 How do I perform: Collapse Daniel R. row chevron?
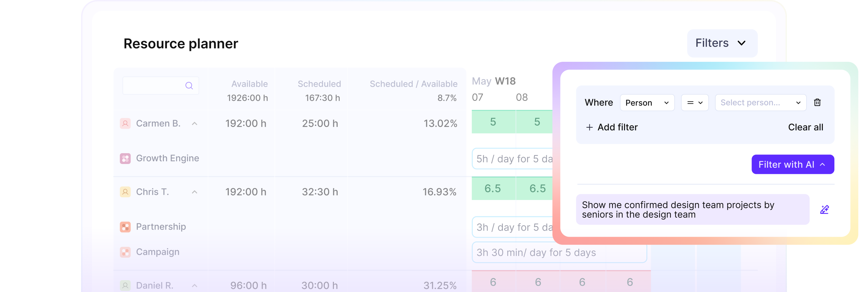194,286
